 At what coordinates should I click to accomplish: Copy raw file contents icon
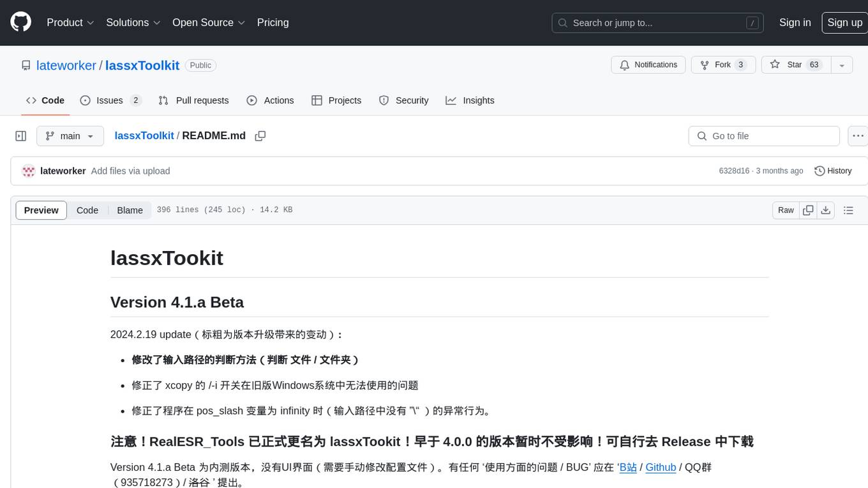[808, 210]
